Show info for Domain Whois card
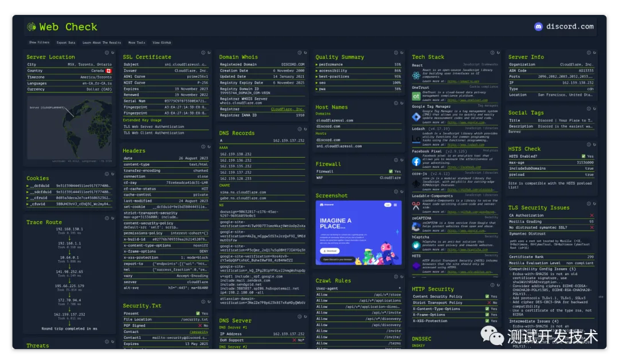Image resolution: width=619 pixels, height=364 pixels. pos(299,53)
